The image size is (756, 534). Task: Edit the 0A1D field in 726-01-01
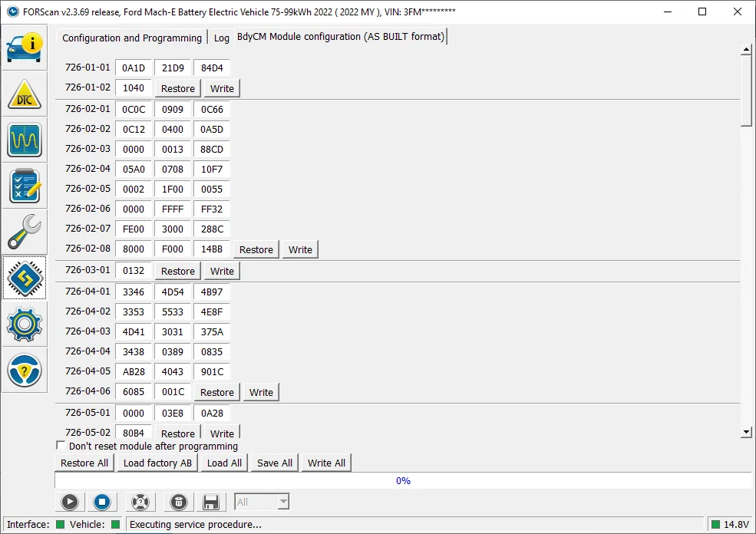[x=133, y=68]
